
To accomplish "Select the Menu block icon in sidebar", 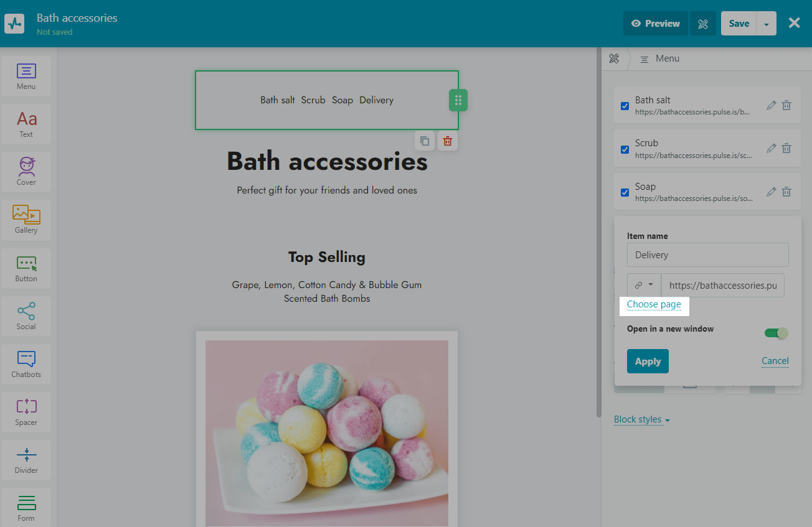I will coord(26,76).
